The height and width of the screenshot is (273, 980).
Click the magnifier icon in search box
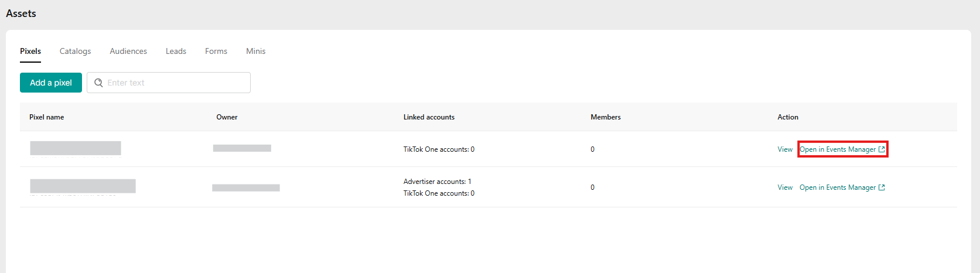[x=98, y=83]
